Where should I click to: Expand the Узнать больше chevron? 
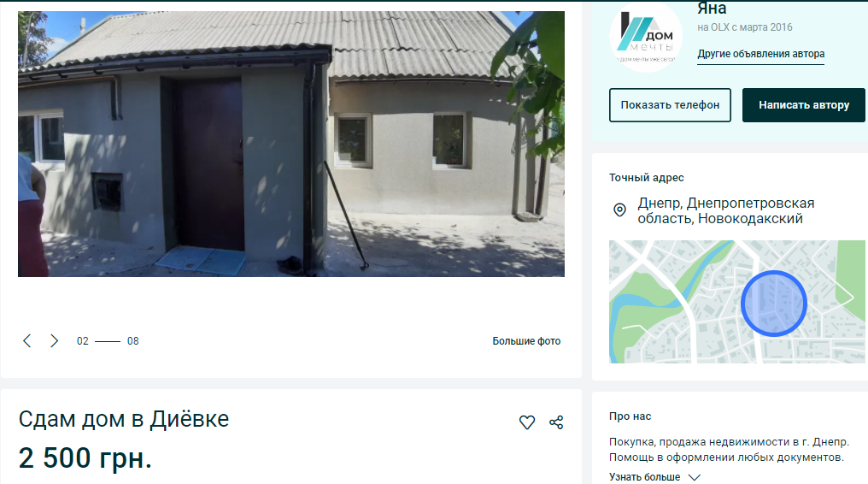pyautogui.click(x=695, y=477)
